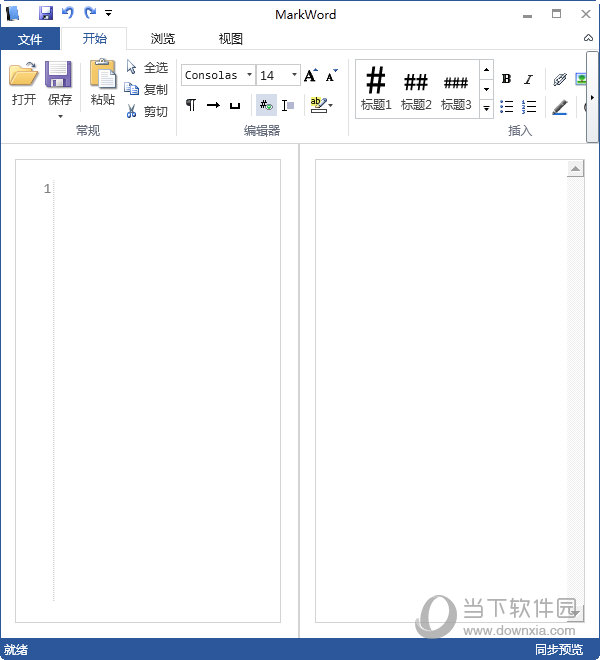Screen dimensions: 600x660
Task: Click the quick access Save icon in the title bar
Action: [x=45, y=13]
